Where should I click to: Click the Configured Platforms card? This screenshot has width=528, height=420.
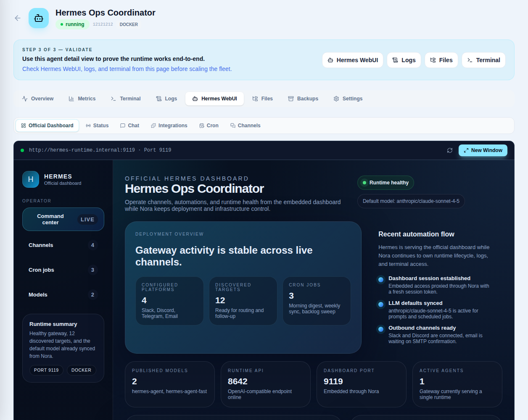[x=169, y=301]
